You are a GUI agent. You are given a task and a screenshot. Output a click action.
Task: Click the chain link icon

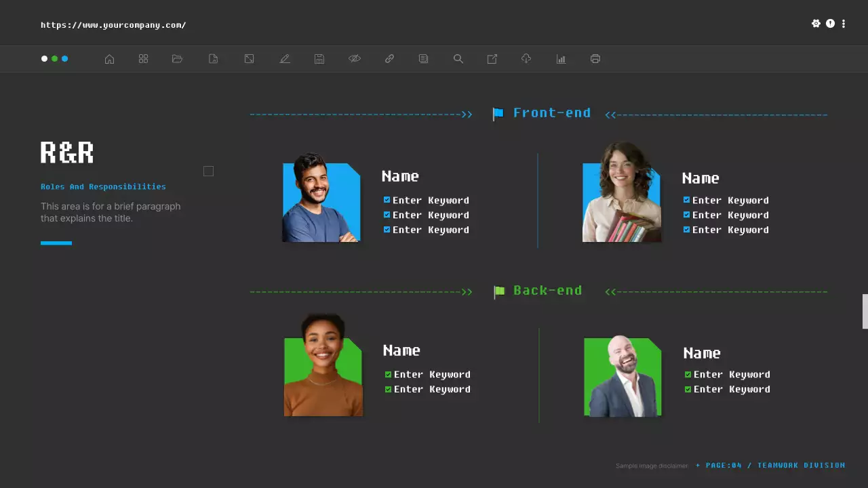pos(389,59)
